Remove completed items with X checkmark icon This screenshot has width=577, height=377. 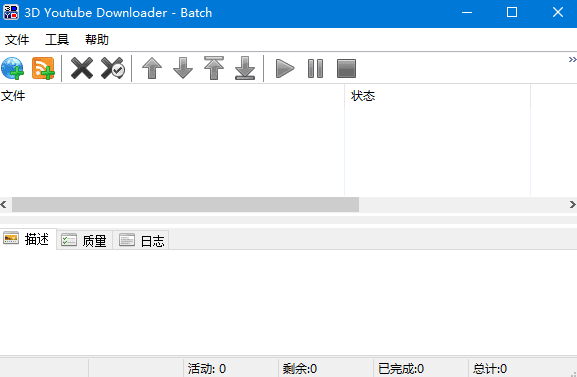113,68
